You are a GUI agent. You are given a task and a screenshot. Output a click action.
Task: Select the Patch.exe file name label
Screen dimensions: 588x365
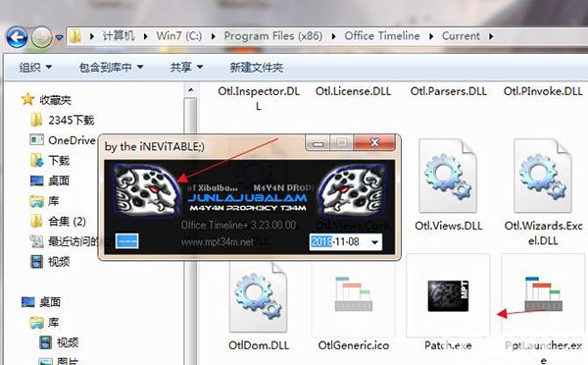[448, 345]
